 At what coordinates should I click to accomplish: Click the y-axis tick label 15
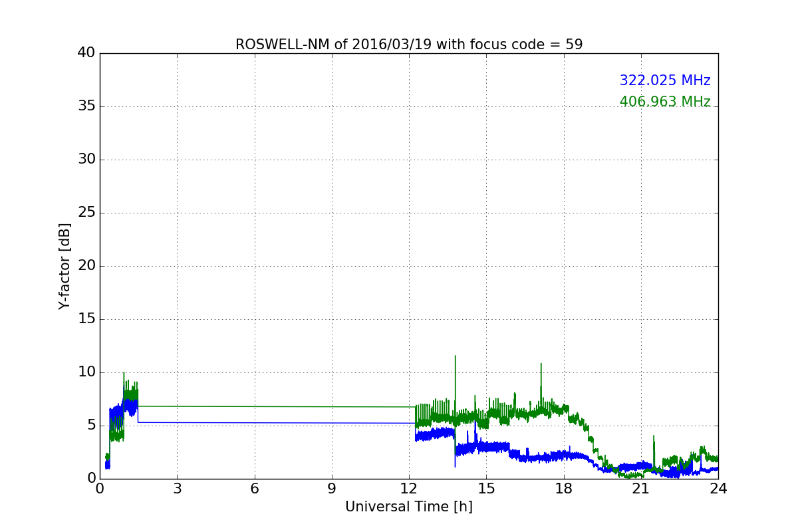(x=86, y=319)
